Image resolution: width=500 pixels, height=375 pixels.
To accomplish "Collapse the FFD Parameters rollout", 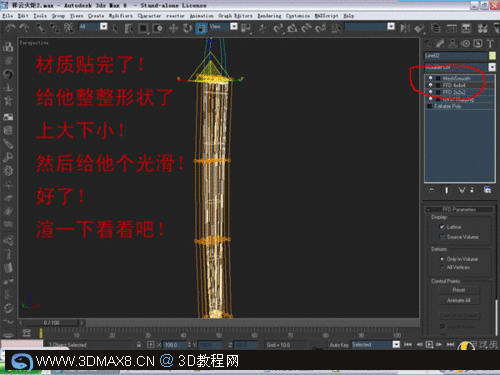I will click(x=459, y=209).
